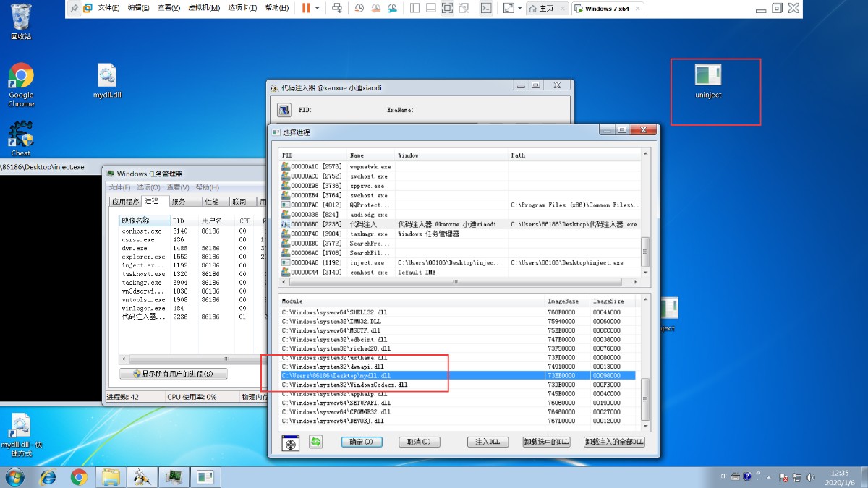This screenshot has height=488, width=868.
Task: Open VMware 查看(V) menu
Action: (x=169, y=8)
